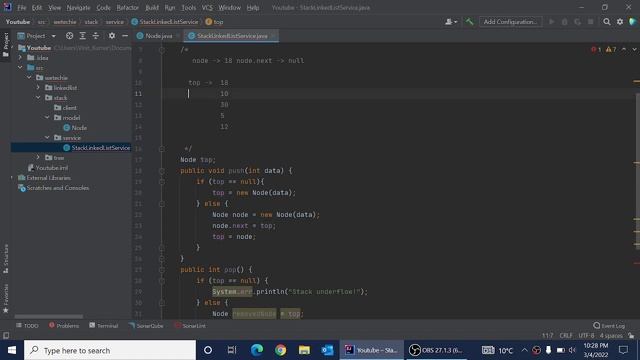Open the Problems tool window

tap(64, 326)
